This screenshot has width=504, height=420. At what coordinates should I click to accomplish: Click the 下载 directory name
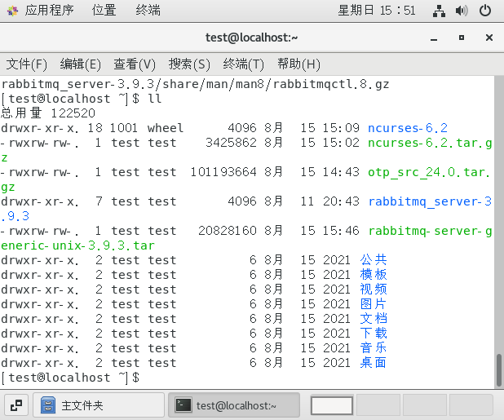[x=374, y=334]
